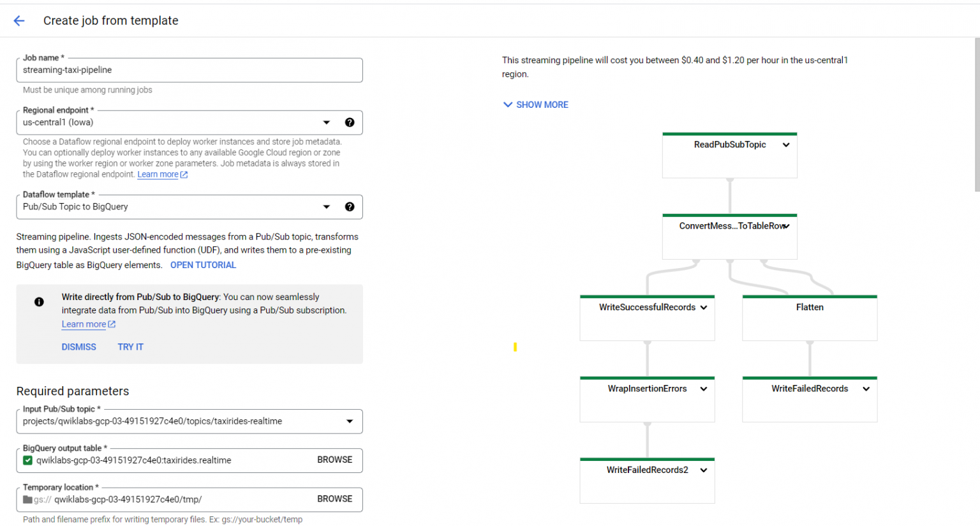This screenshot has width=980, height=526.
Task: Click the Job name input field
Action: (189, 70)
